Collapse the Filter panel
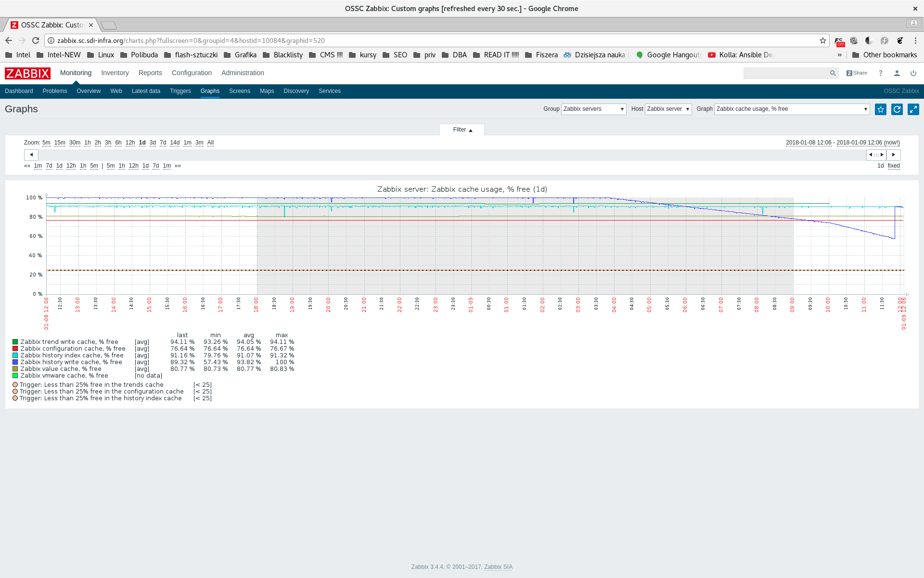 462,130
